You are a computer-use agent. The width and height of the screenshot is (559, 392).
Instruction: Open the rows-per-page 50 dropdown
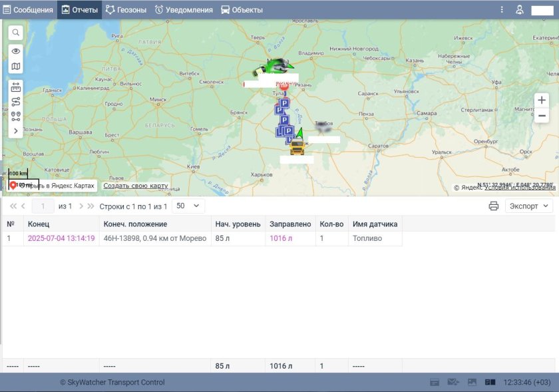[188, 206]
